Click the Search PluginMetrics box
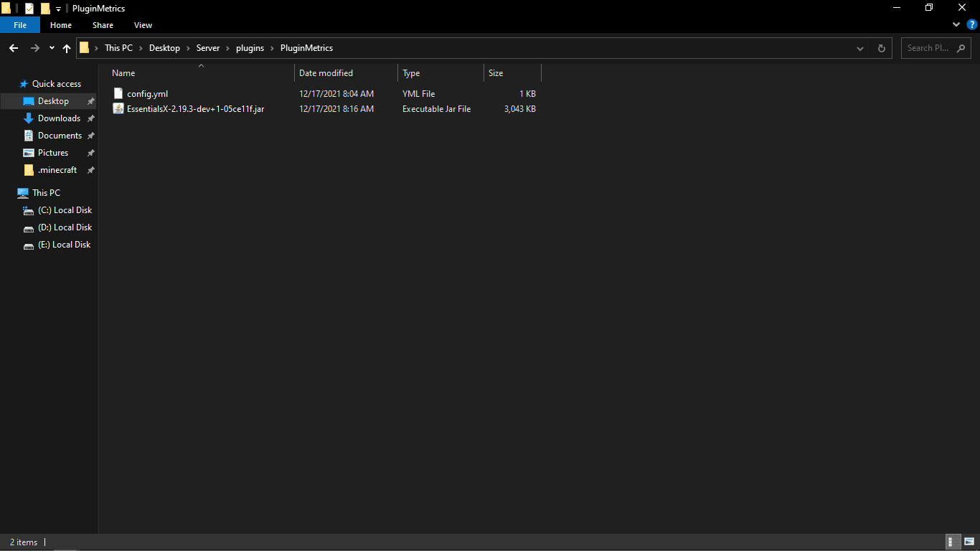 point(936,48)
